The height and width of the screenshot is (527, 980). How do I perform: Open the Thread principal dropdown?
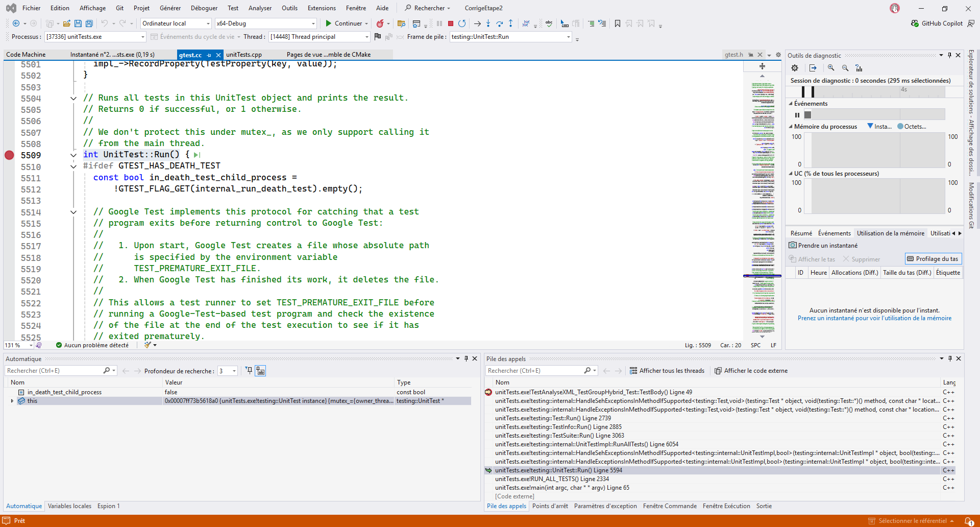click(319, 37)
